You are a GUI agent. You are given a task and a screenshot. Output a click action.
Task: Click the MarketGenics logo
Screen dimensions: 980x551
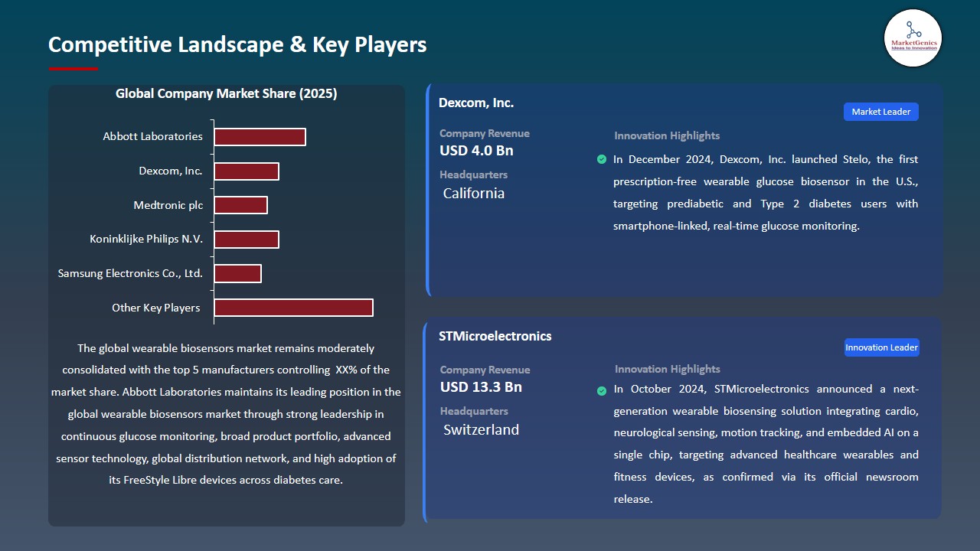(913, 37)
